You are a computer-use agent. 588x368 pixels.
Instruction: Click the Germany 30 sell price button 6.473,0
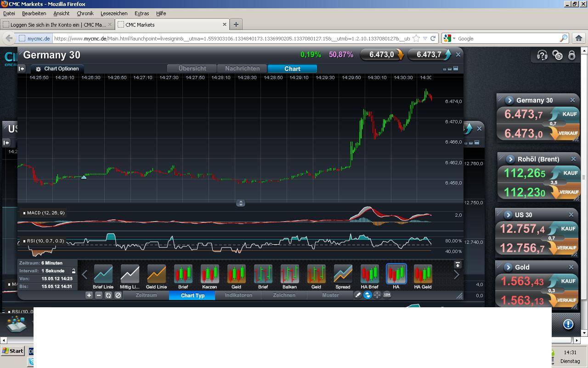382,55
